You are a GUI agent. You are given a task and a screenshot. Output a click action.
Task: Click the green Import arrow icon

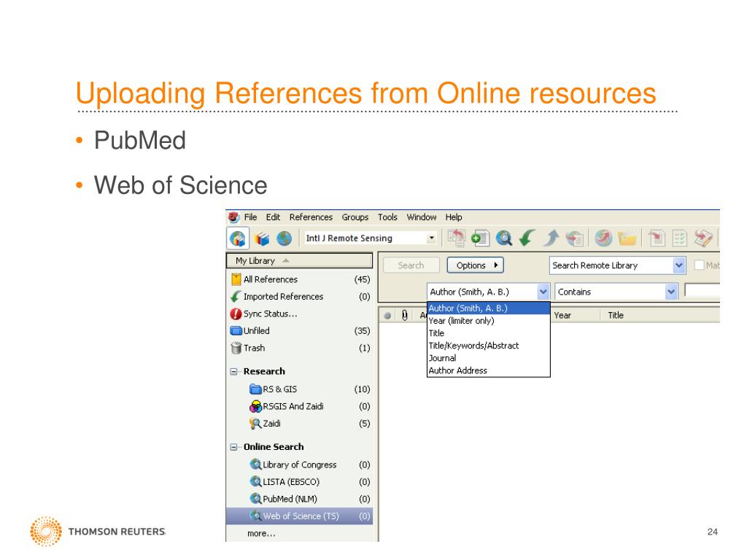point(527,238)
